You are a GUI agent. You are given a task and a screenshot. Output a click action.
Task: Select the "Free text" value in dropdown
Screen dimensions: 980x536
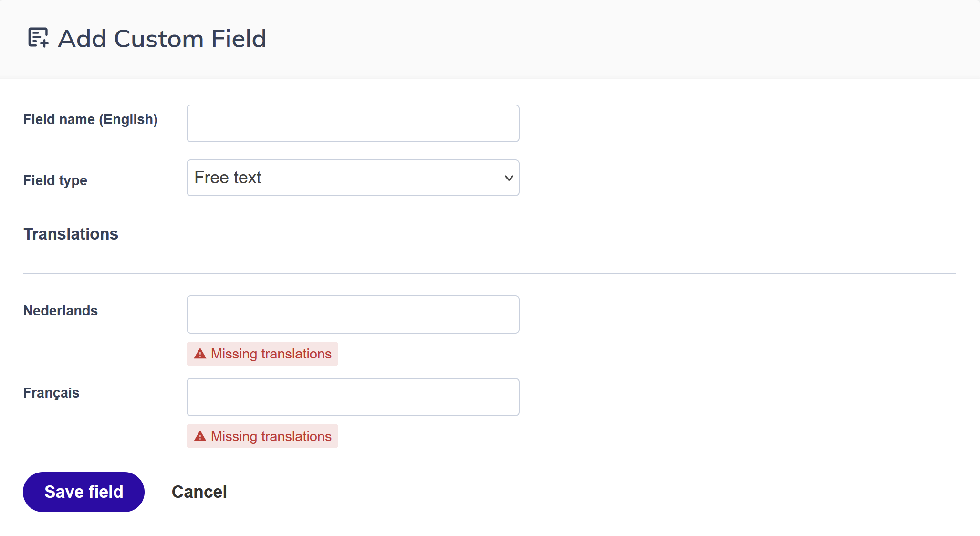228,178
